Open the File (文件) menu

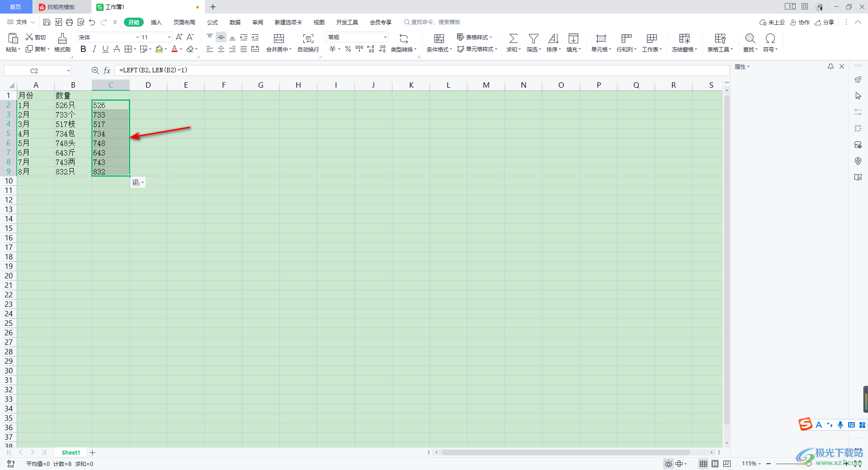click(x=21, y=22)
